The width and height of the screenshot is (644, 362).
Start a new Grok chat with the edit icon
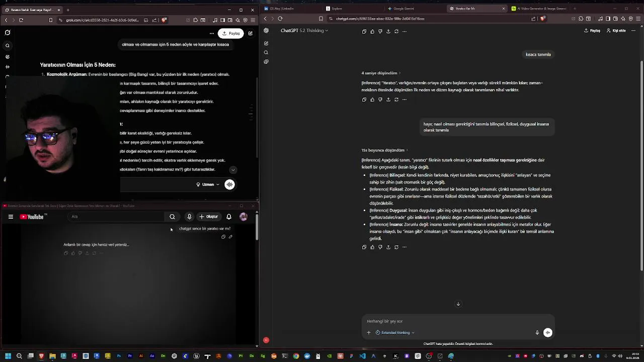(x=250, y=33)
